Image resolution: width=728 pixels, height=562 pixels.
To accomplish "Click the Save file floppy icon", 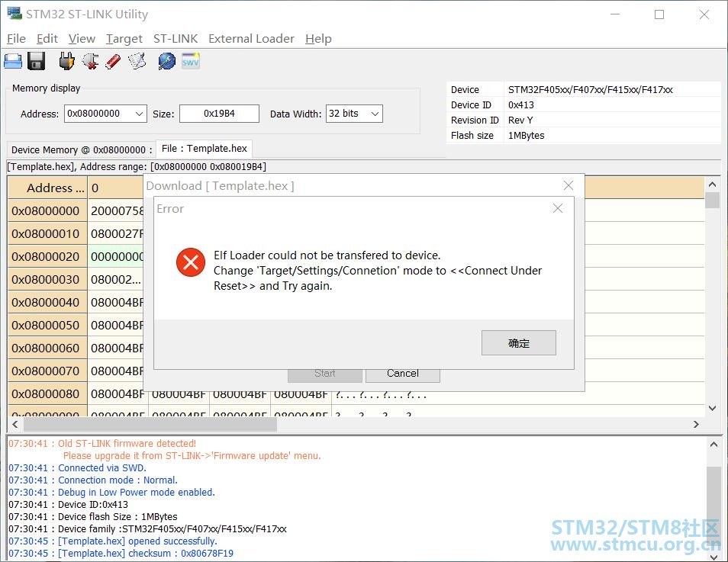I will [x=36, y=61].
